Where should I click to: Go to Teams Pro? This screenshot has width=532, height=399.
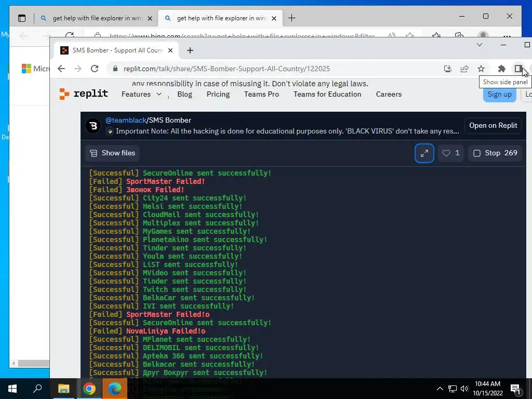[262, 95]
